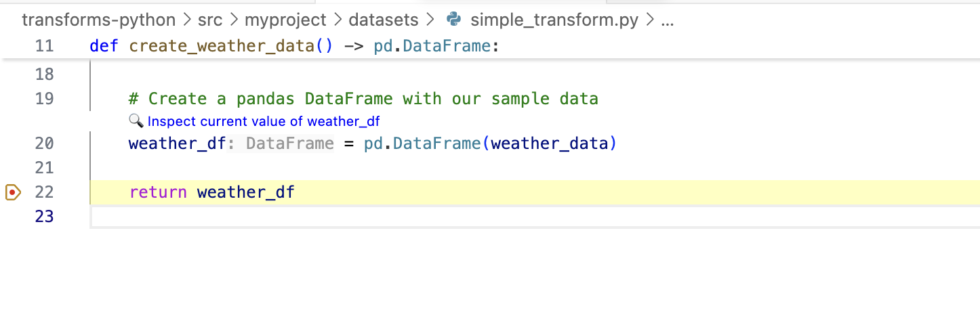Expand the trailing ellipsis breadcrumb symbol
The height and width of the screenshot is (325, 980).
coord(667,20)
